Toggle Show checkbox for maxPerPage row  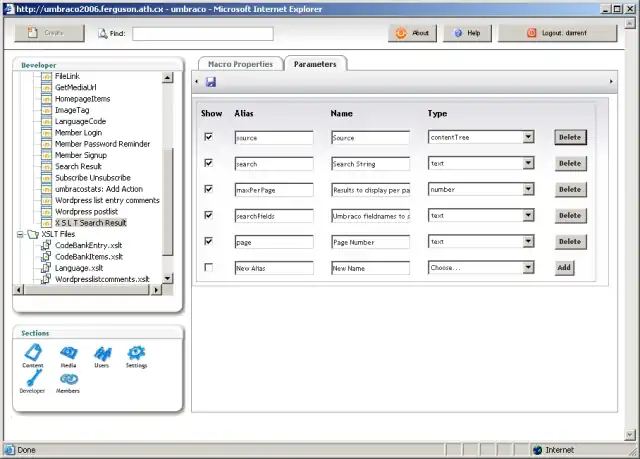tap(208, 189)
